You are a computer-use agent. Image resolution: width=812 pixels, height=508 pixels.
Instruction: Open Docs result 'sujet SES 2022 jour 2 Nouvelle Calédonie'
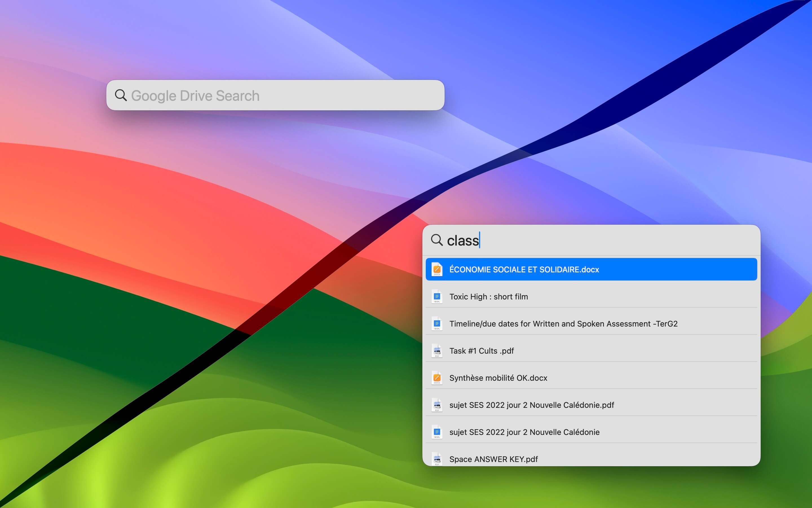pyautogui.click(x=591, y=432)
